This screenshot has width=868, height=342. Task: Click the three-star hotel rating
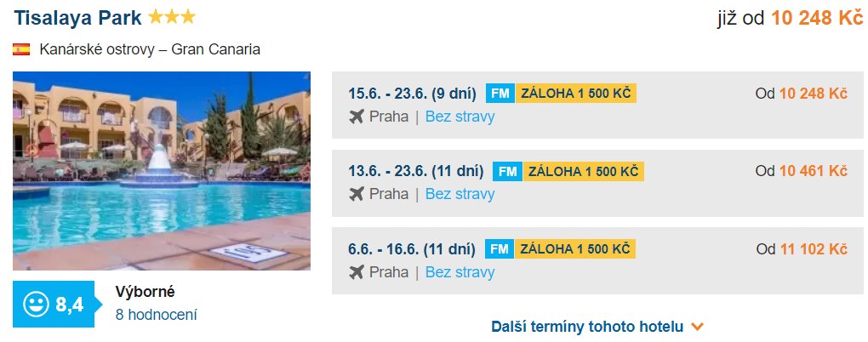coord(171,17)
